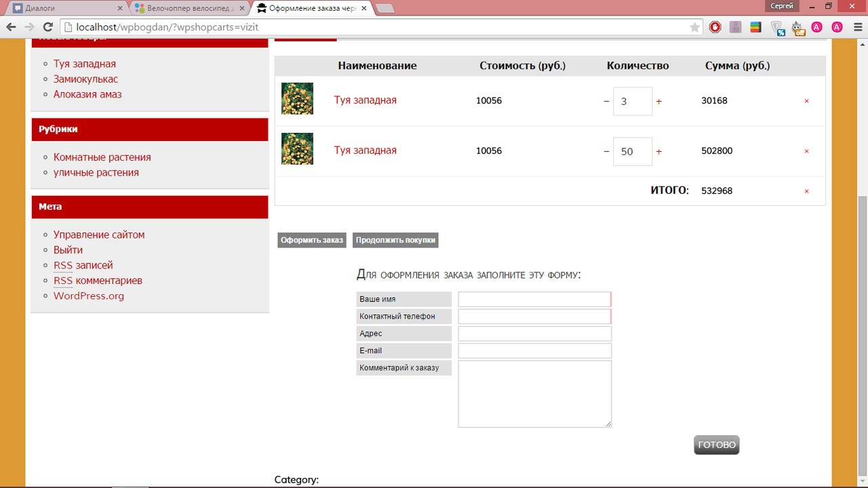Click the quantity field showing 50
The image size is (868, 488).
click(633, 151)
